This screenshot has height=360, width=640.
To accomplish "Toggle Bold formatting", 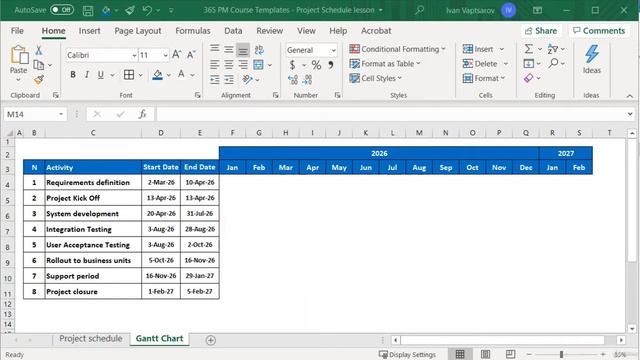I will (x=73, y=74).
